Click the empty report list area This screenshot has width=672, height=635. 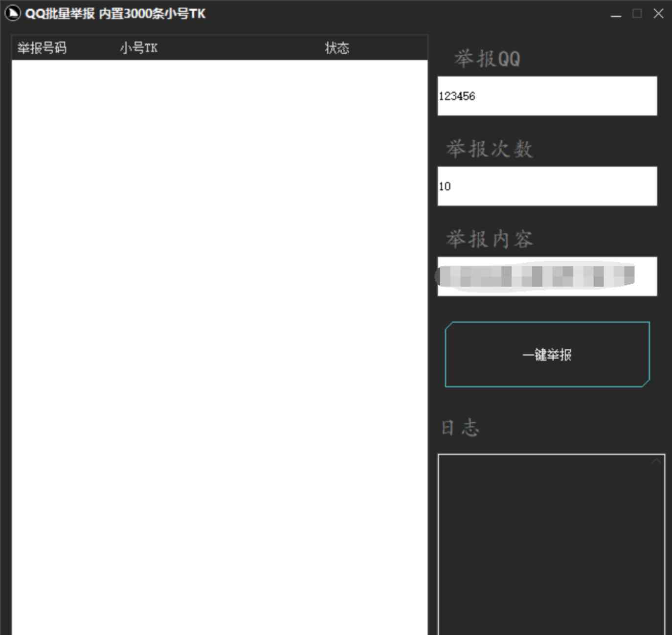coord(220,347)
